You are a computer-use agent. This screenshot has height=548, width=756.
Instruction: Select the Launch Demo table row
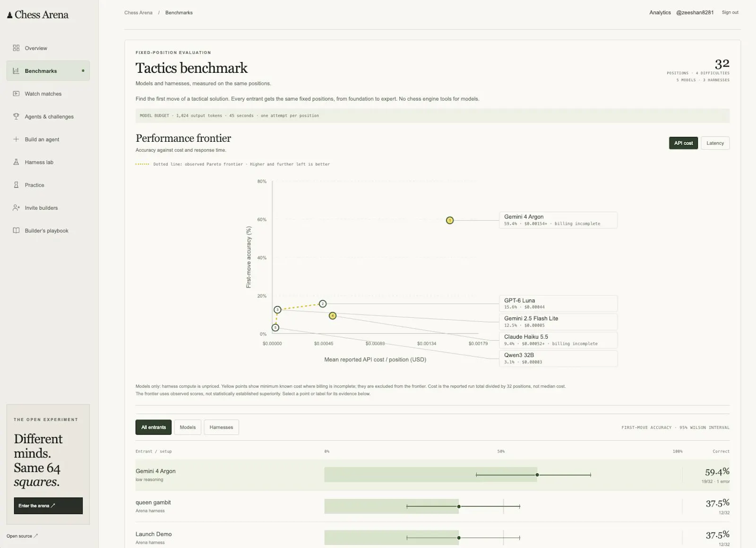432,538
